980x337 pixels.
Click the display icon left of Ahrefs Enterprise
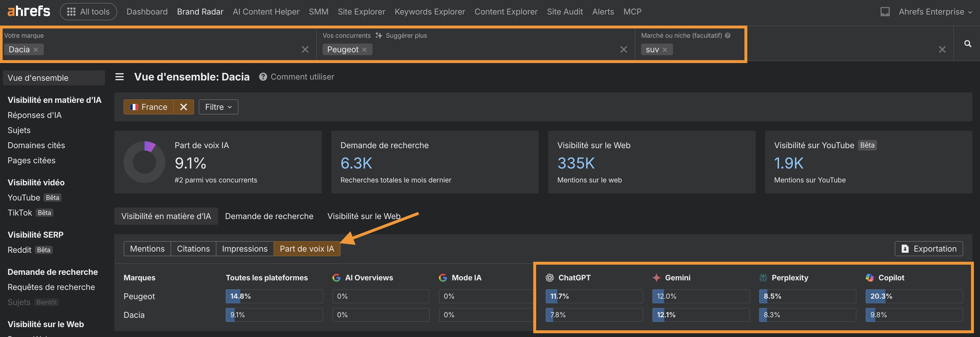click(x=885, y=11)
